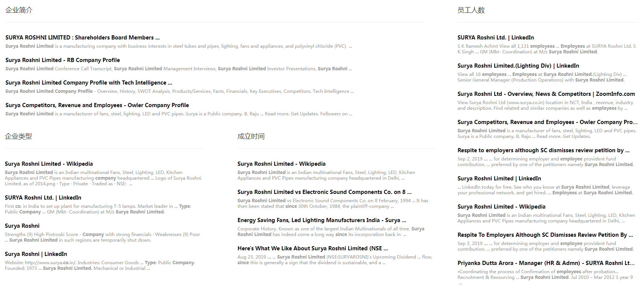Click snippet 'Overview, History, SWOT Analysis'
The width and height of the screenshot is (644, 286).
pyautogui.click(x=179, y=91)
